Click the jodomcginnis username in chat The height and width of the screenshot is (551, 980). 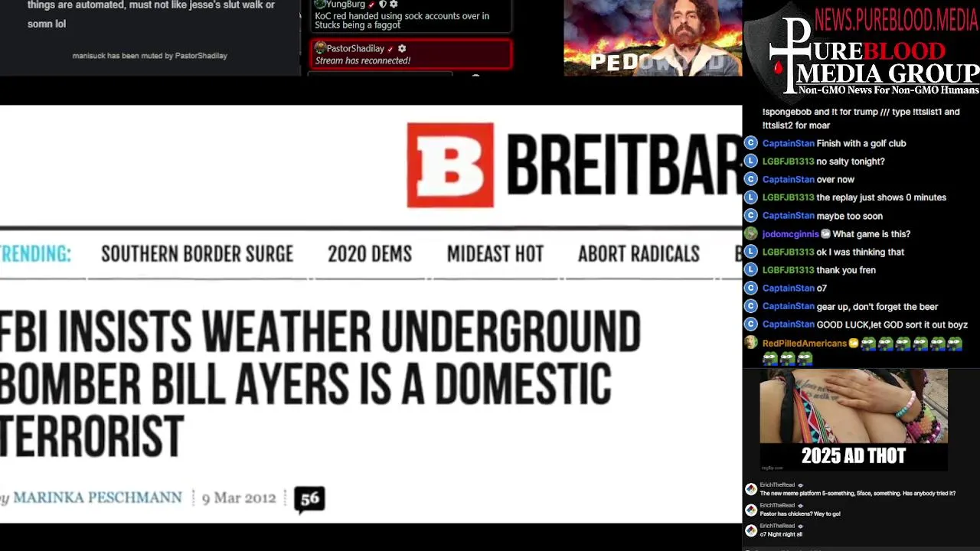click(x=790, y=234)
